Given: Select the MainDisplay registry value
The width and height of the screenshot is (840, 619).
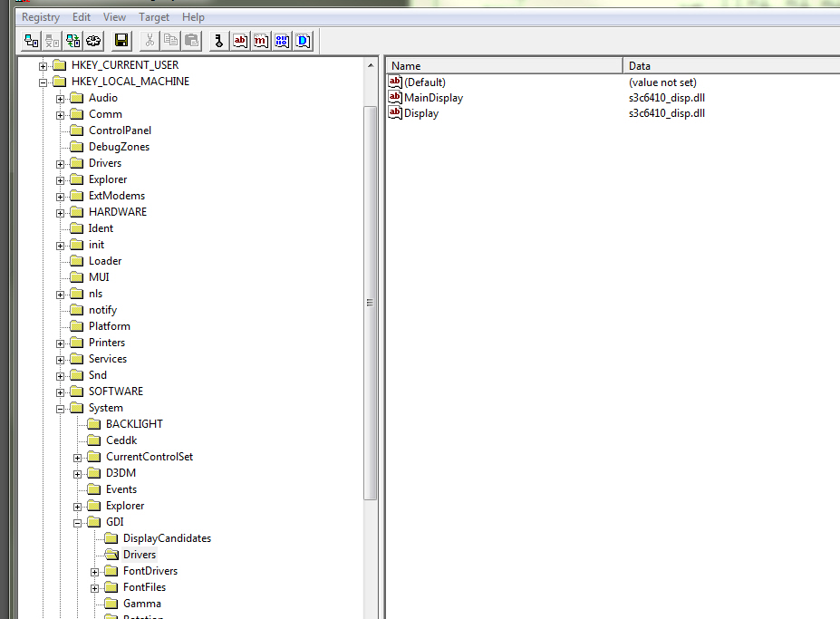Looking at the screenshot, I should coord(433,98).
